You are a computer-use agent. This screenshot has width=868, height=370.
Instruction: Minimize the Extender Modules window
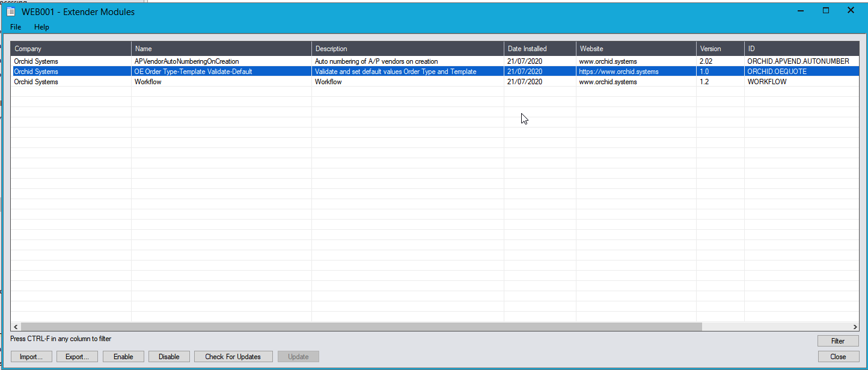(x=801, y=10)
